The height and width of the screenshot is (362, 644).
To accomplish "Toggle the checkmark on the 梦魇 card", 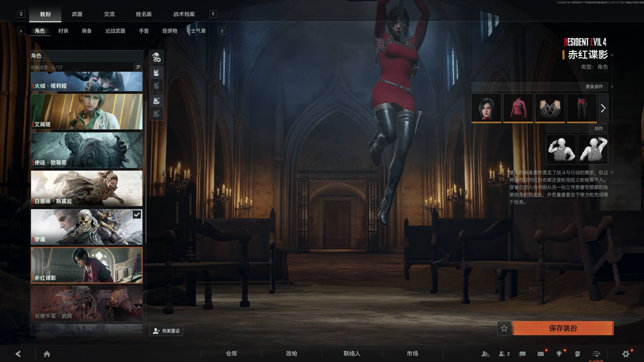I will tap(137, 215).
